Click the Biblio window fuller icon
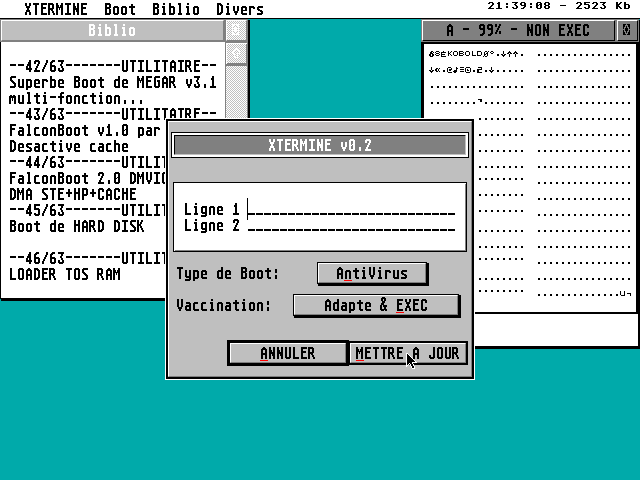Viewport: 640px width, 480px height. coord(236,31)
